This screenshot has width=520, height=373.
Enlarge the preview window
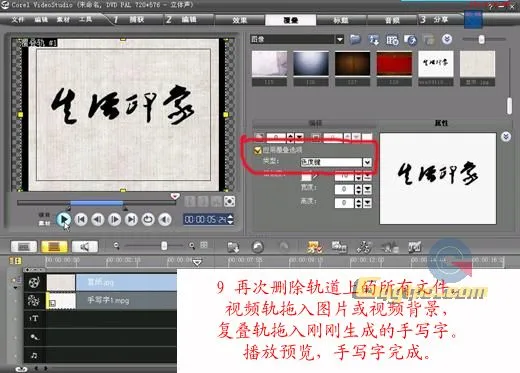pyautogui.click(x=229, y=201)
